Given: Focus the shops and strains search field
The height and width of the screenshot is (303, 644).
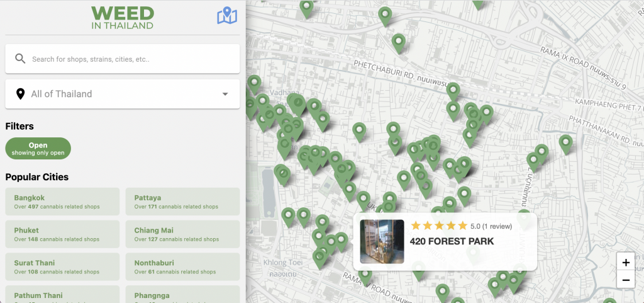Looking at the screenshot, I should click(132, 59).
